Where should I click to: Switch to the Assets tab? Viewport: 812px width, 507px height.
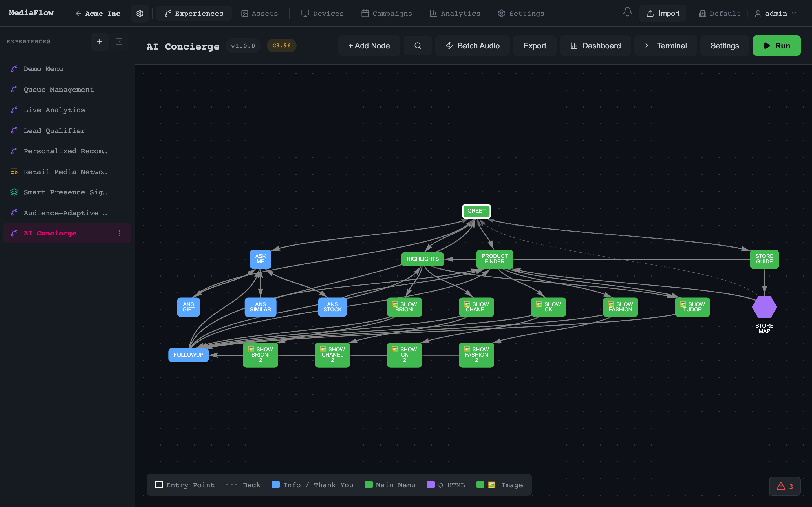pos(259,14)
